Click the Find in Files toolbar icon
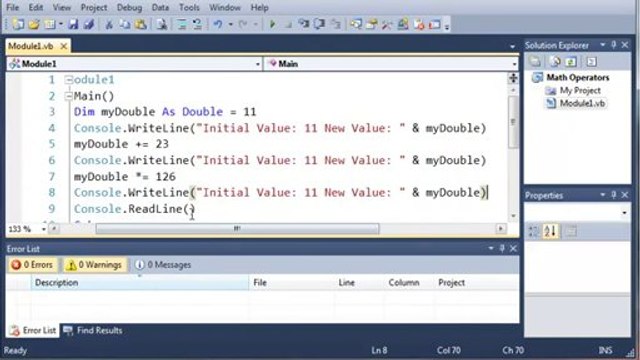 pos(162,24)
